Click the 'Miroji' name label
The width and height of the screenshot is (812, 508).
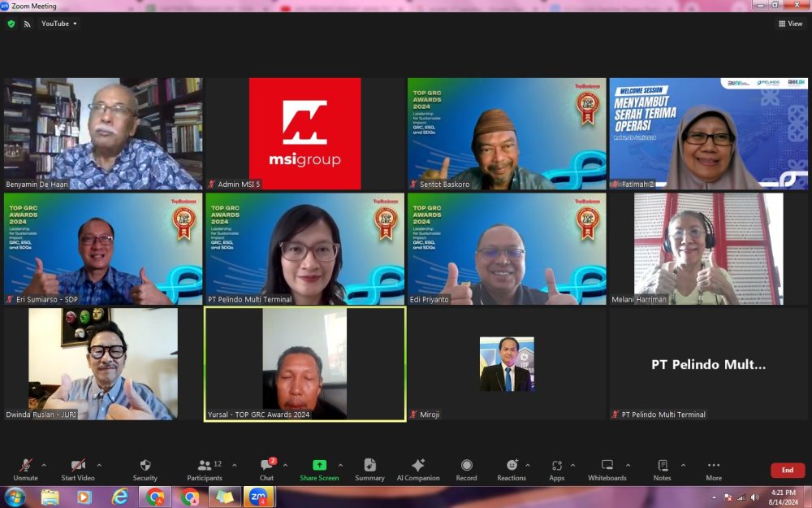tap(430, 415)
